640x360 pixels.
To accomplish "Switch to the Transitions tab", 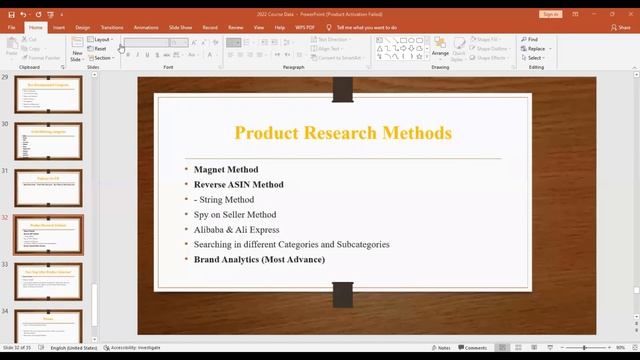I will click(112, 27).
